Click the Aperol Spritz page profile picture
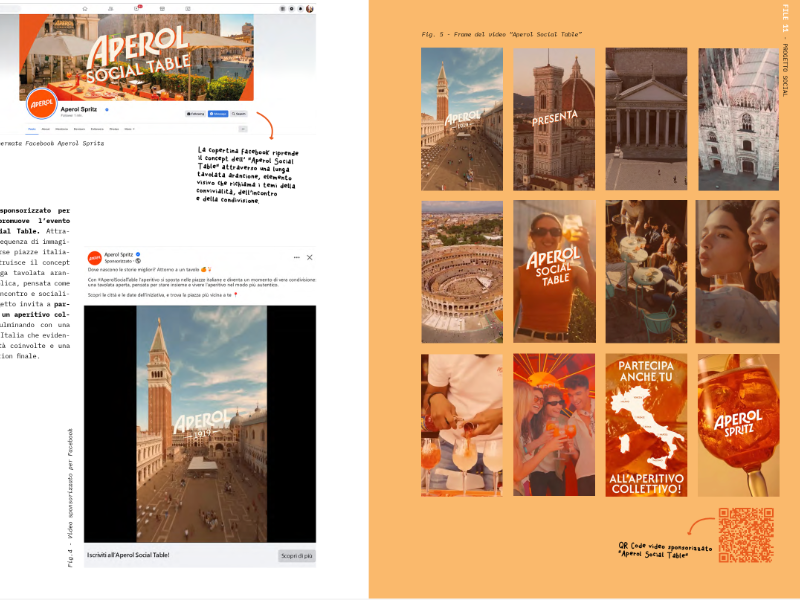Screen dimensions: 800x600 coord(41,103)
